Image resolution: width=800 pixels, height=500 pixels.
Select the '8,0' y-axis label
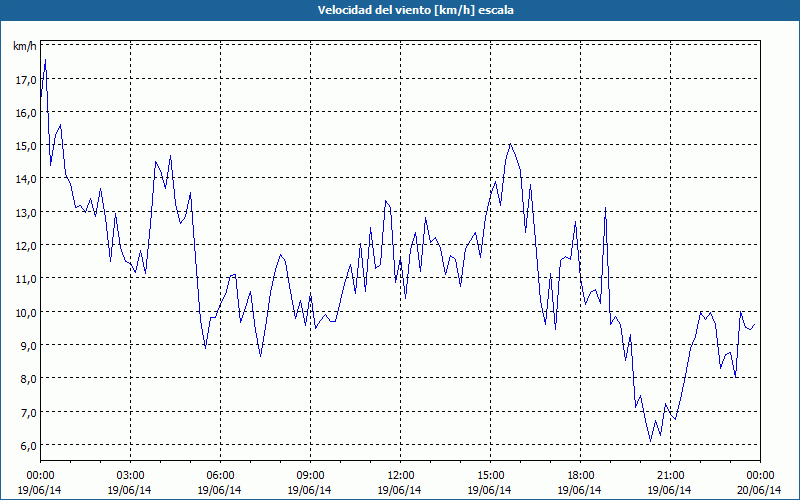coord(28,379)
